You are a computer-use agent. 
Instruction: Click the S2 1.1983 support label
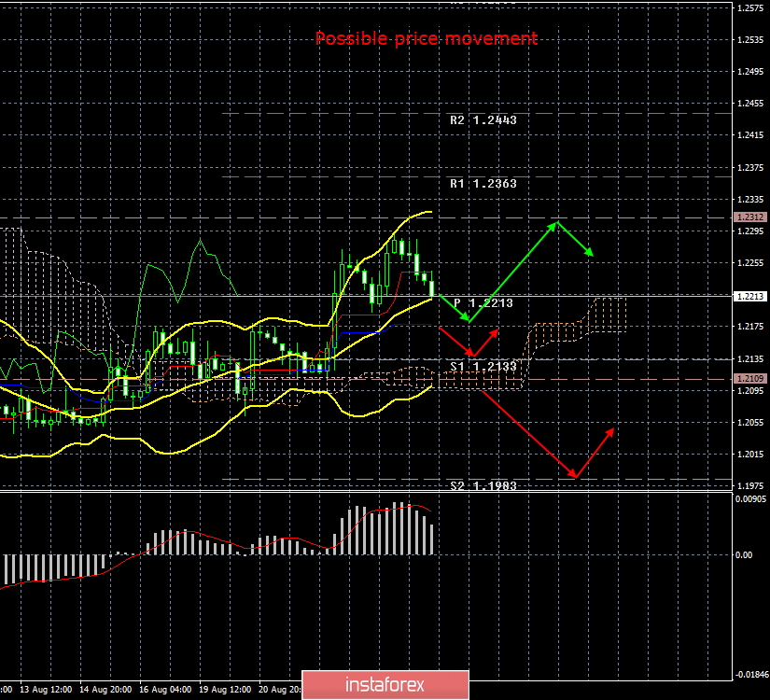483,486
